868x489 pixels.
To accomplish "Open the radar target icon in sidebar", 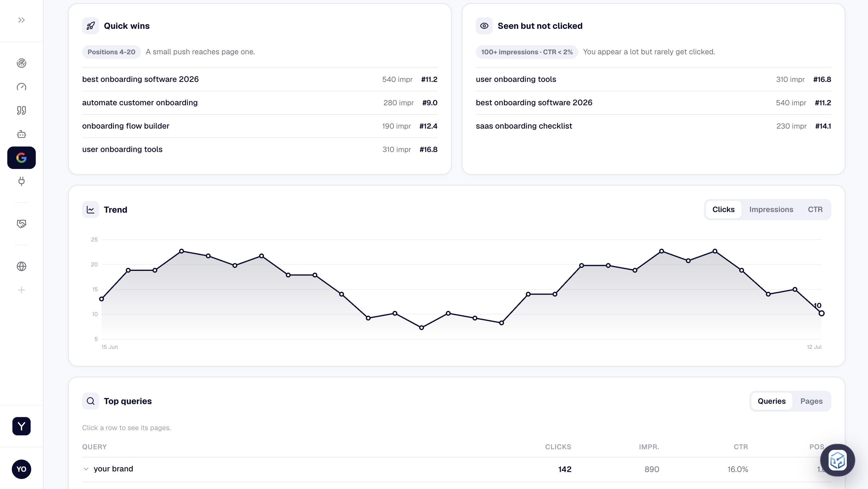I will pos(21,63).
